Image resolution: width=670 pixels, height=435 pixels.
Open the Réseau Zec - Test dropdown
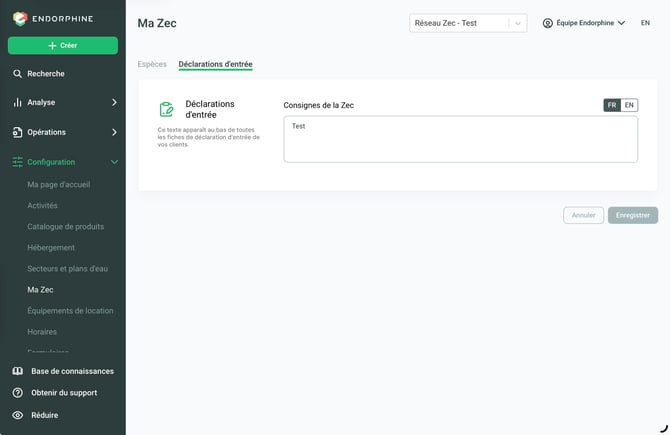[468, 23]
